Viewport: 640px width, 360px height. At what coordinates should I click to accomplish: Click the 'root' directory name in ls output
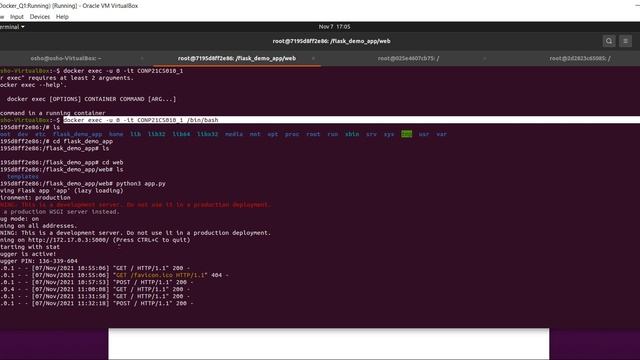coord(313,134)
